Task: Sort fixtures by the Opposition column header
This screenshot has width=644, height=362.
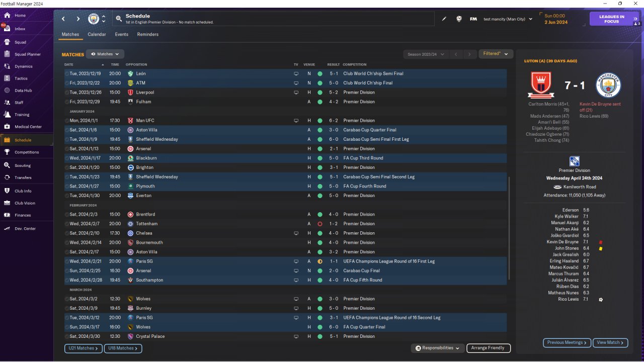Action: tap(136, 65)
